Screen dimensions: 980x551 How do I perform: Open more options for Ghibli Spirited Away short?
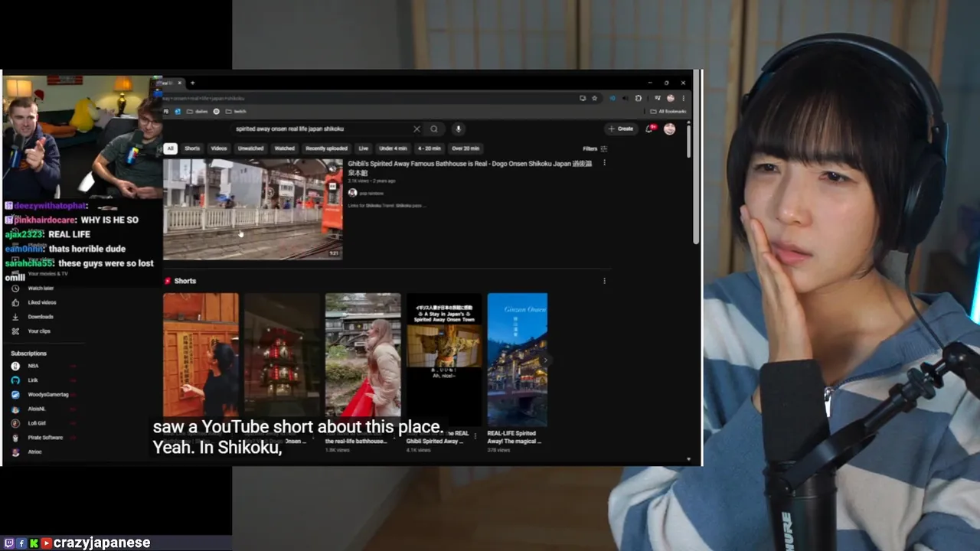[x=475, y=436]
